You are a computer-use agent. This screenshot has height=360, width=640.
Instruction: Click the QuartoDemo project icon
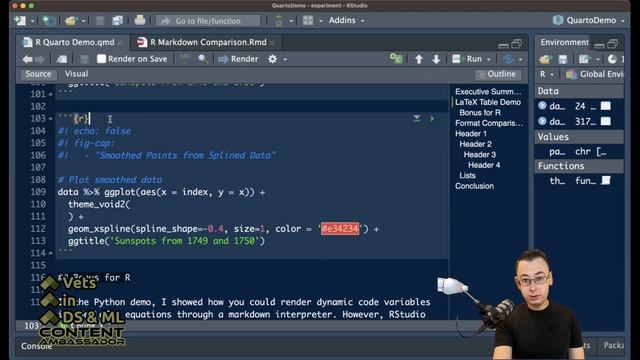click(558, 20)
